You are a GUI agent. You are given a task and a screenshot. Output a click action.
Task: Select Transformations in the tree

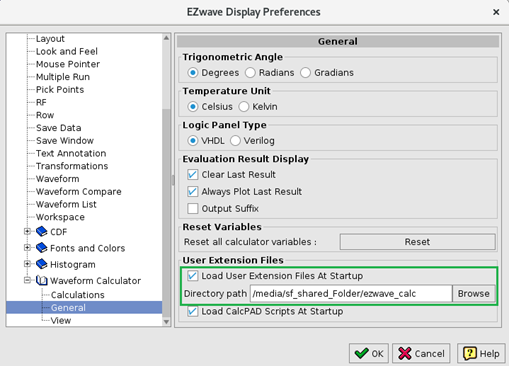[72, 166]
